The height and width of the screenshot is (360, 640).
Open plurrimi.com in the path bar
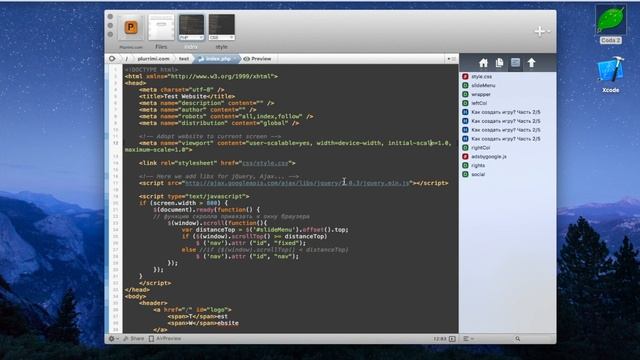[153, 59]
